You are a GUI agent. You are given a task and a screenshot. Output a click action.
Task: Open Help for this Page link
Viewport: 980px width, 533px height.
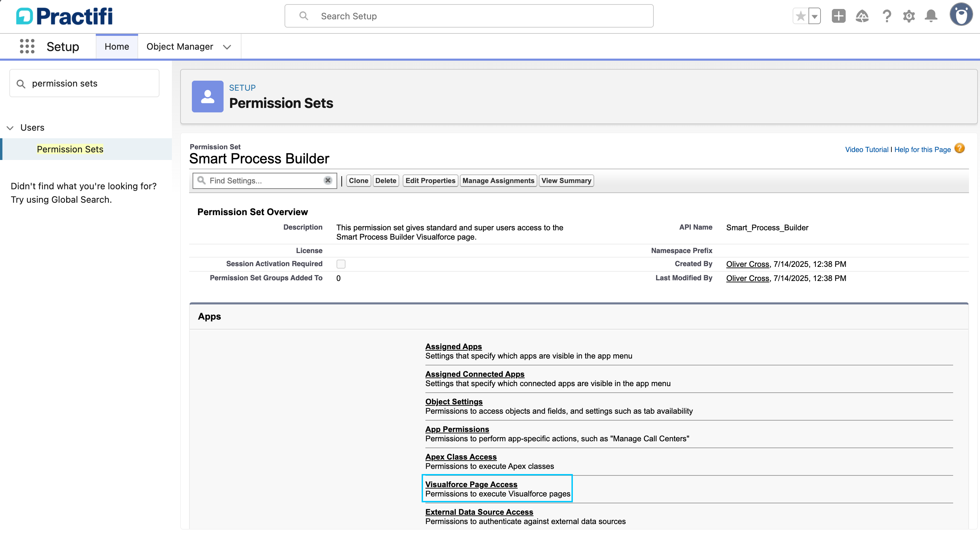(x=922, y=150)
